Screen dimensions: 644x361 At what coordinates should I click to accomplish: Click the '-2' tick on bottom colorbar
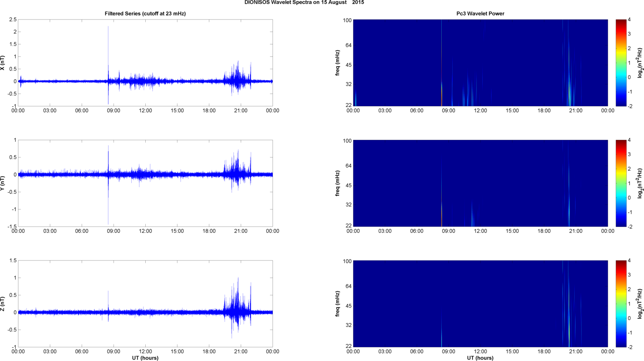tap(630, 347)
